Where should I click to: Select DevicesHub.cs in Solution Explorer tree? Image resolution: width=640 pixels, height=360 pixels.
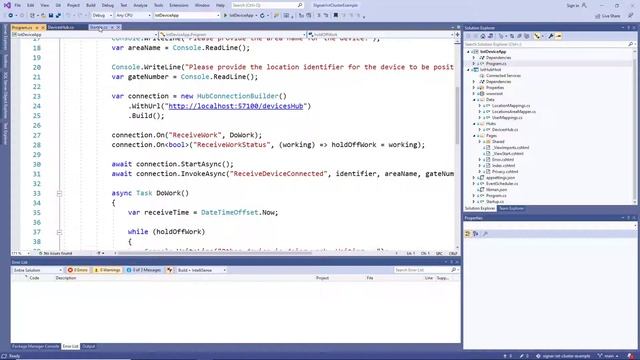[x=505, y=130]
